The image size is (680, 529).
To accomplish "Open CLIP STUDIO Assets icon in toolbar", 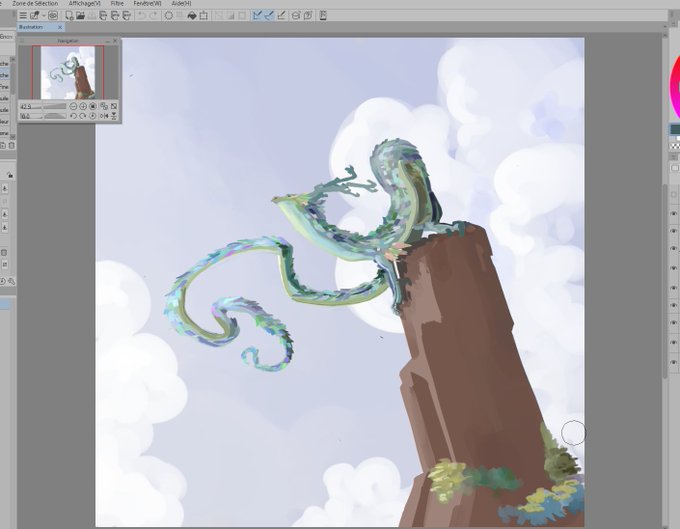I will tap(296, 16).
